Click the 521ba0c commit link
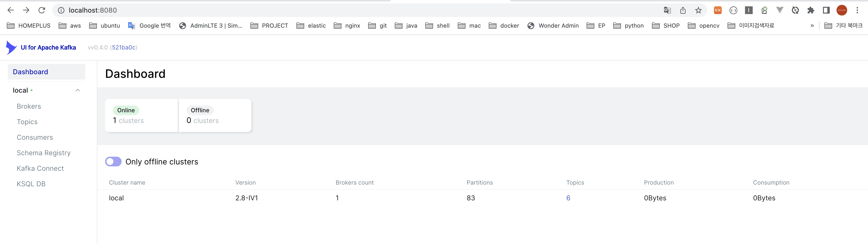868x244 pixels. [124, 48]
